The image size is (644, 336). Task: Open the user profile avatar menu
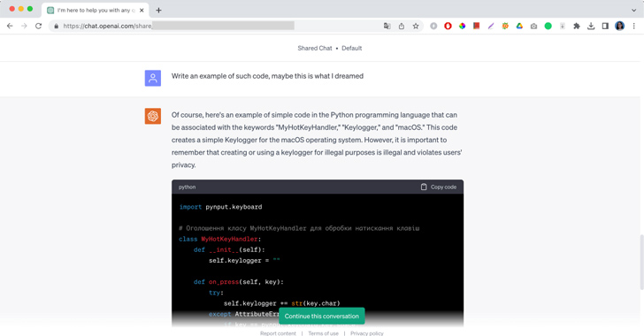[x=619, y=26]
